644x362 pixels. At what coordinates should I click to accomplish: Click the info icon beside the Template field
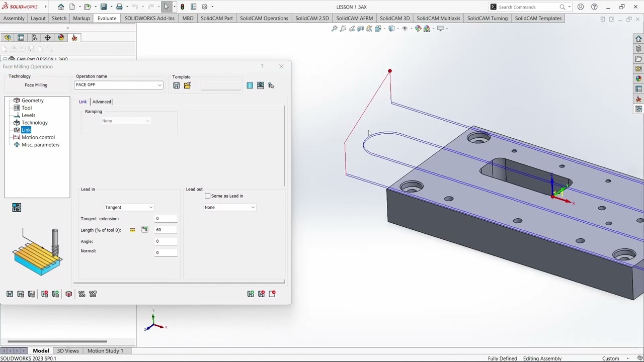[250, 85]
